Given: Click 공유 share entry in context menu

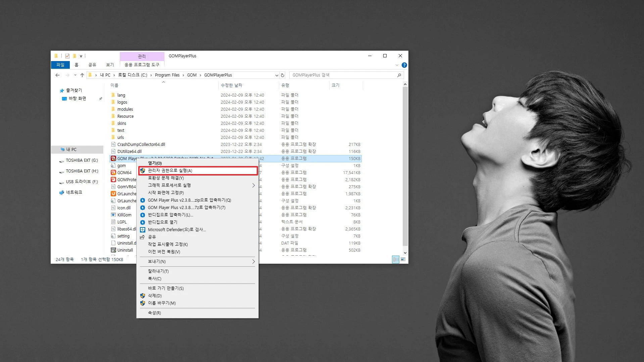Looking at the screenshot, I should pyautogui.click(x=198, y=237).
